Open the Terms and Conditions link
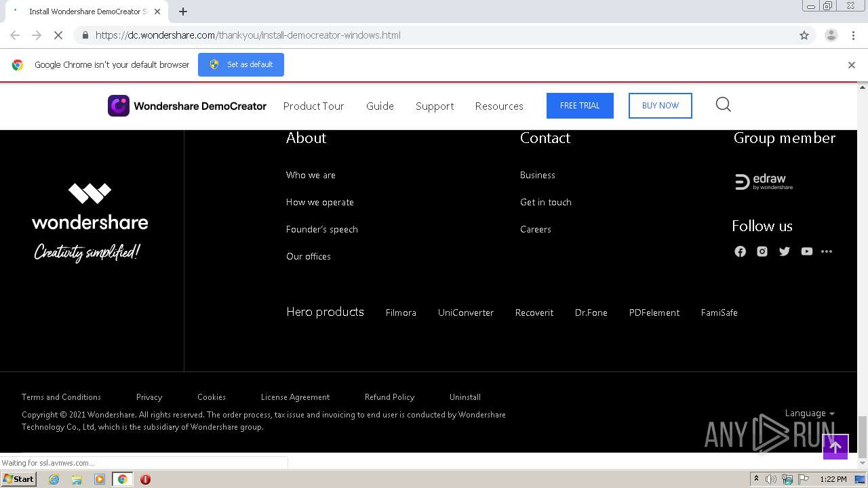The height and width of the screenshot is (488, 868). pyautogui.click(x=61, y=397)
